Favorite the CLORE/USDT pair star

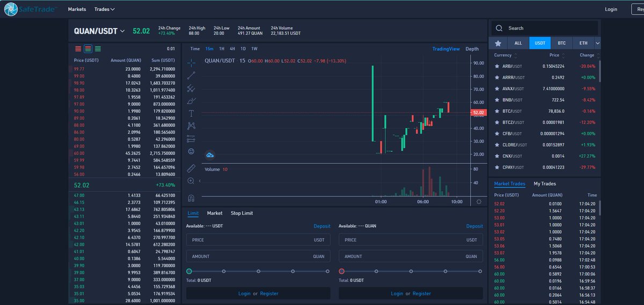497,145
